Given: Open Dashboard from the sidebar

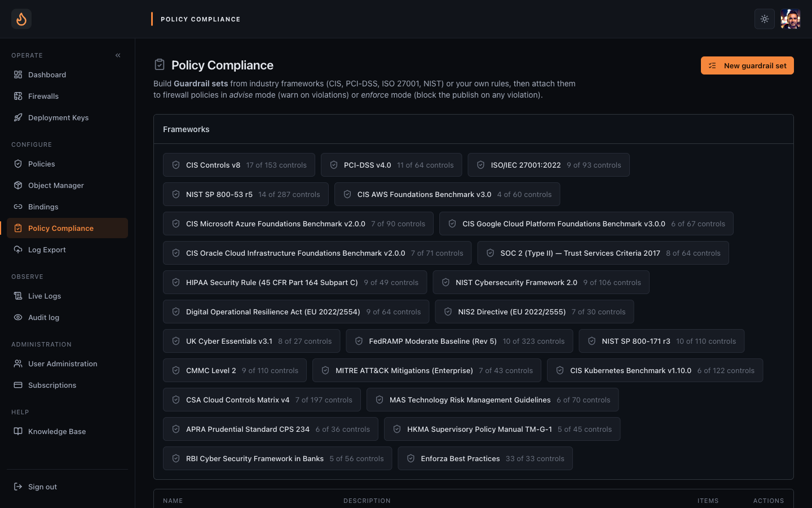Looking at the screenshot, I should click(67, 75).
